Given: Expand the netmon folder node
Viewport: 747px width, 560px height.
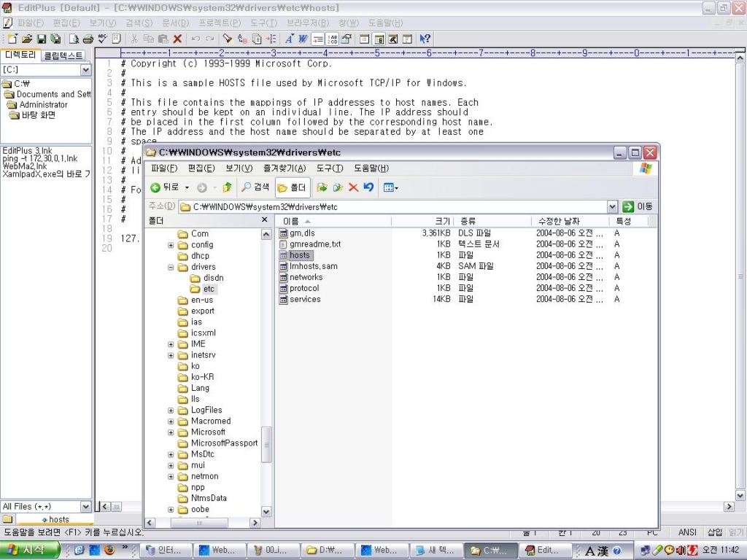Looking at the screenshot, I should (171, 476).
